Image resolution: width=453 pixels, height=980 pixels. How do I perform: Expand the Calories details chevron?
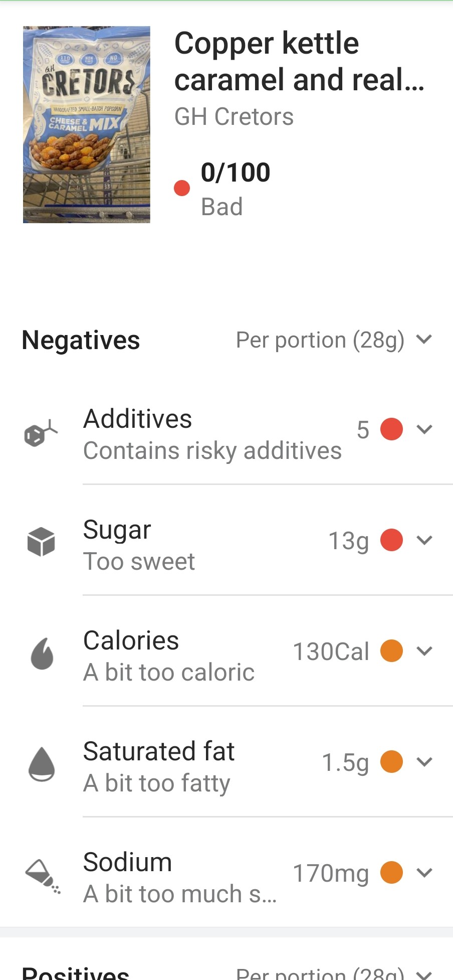[x=424, y=651]
